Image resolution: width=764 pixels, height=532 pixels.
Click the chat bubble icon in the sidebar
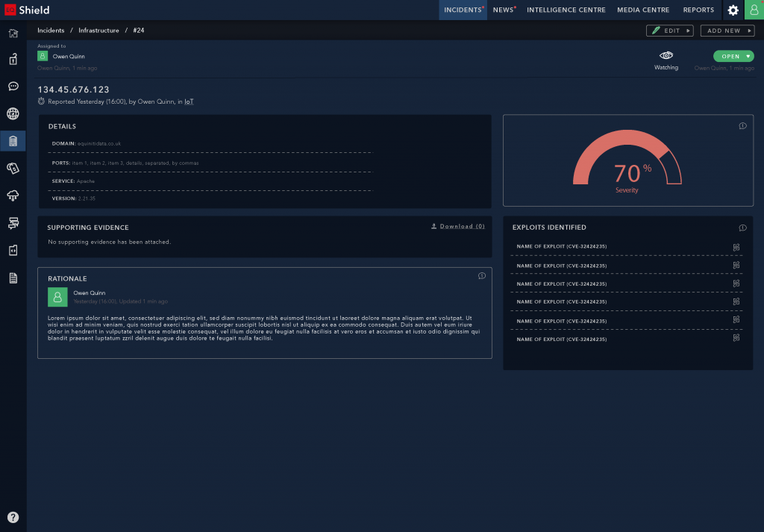tap(13, 87)
